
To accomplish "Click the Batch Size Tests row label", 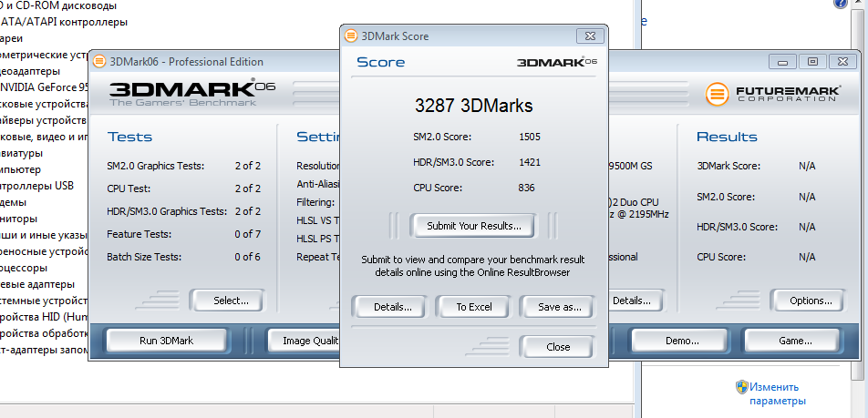I will tap(144, 257).
